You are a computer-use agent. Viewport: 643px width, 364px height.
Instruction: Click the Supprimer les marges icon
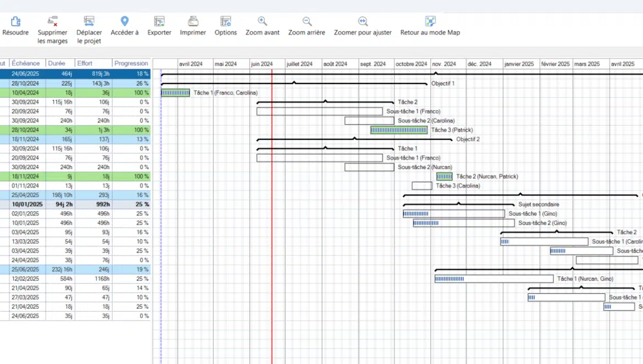point(53,21)
